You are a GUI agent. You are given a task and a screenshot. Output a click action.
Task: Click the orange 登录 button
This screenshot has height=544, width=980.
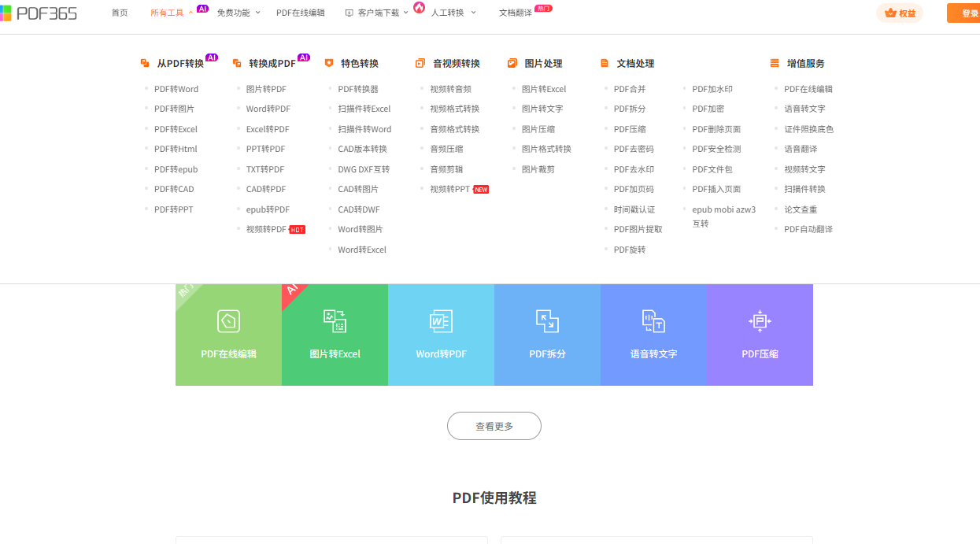(x=963, y=13)
